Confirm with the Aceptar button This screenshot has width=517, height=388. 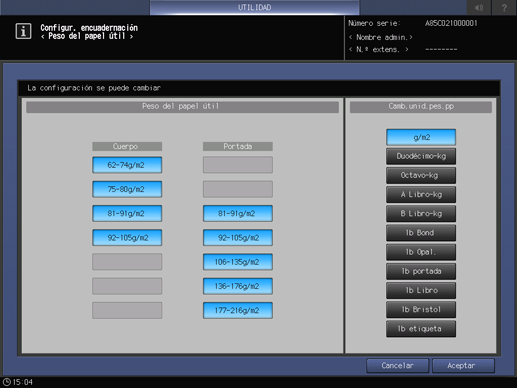coord(463,366)
